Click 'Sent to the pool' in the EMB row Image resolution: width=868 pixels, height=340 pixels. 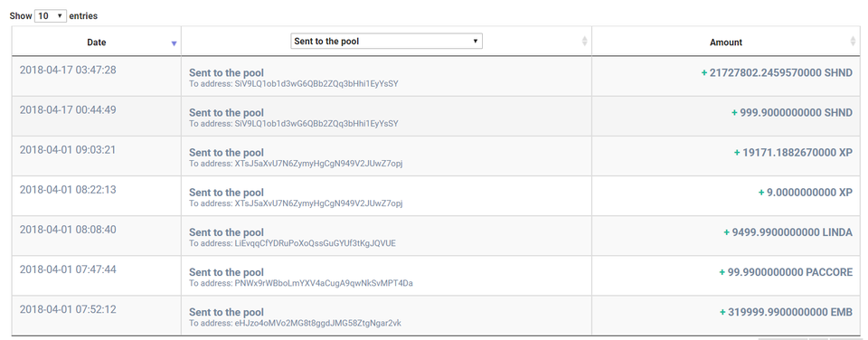[x=226, y=312]
